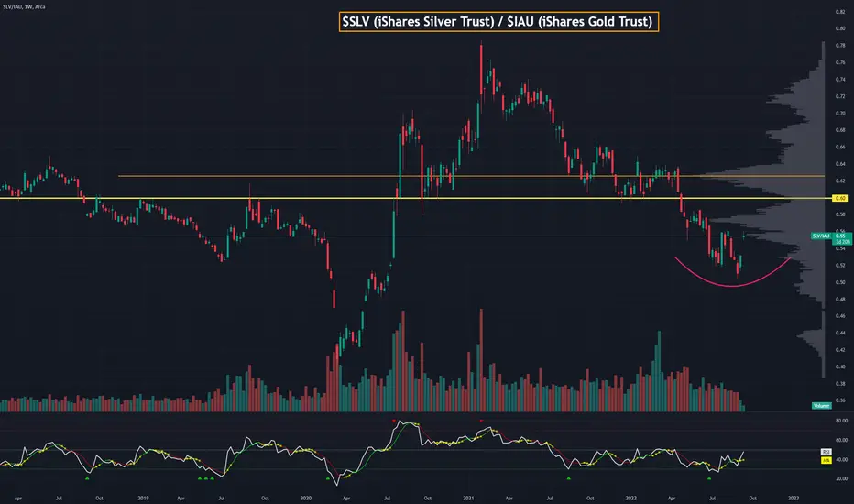The image size is (854, 504).
Task: Click the 40.00 value on RSI axis
Action: [841, 459]
